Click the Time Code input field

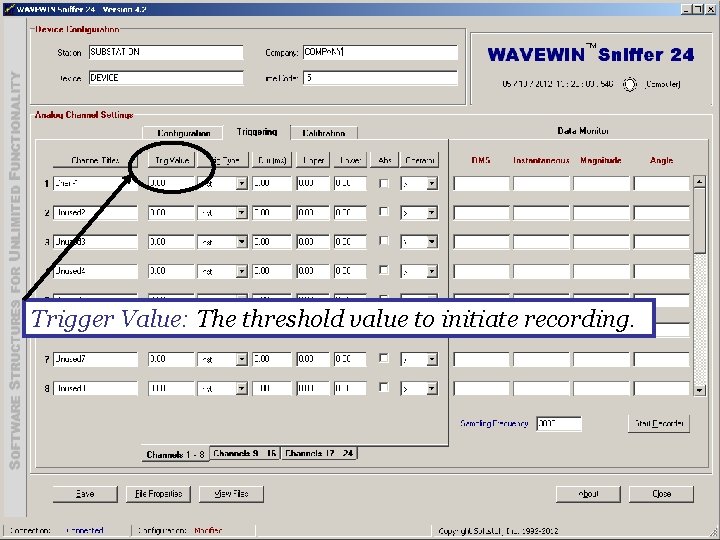point(380,78)
